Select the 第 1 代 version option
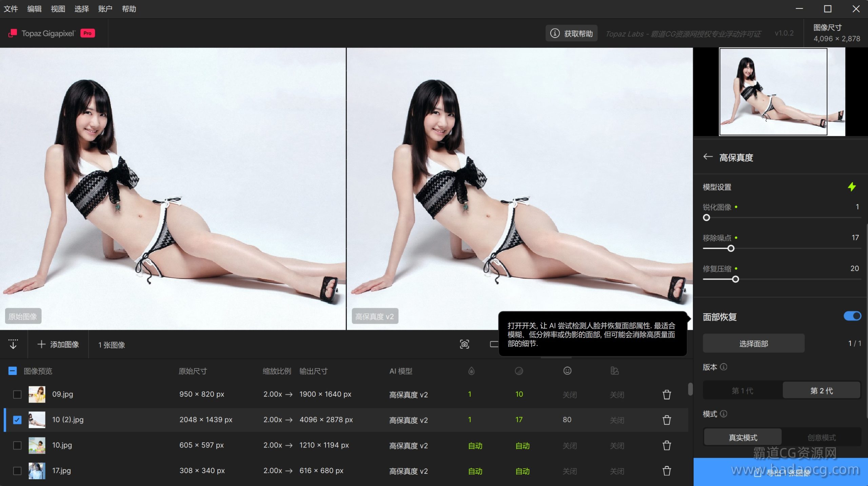The height and width of the screenshot is (486, 868). 743,391
